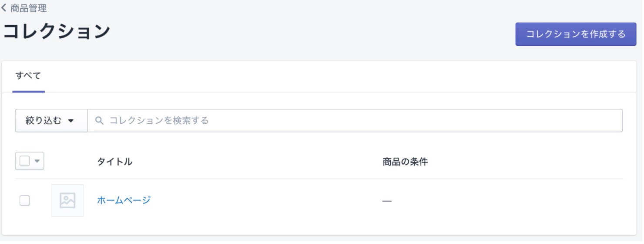Click the back chevron beside 商品管理
This screenshot has height=244, width=644.
pos(4,8)
